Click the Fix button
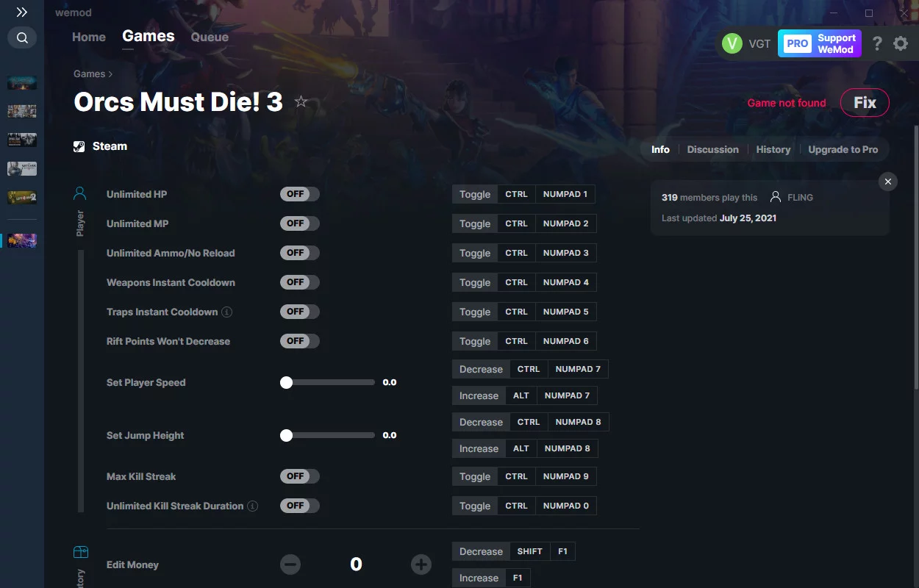919x588 pixels. (x=865, y=103)
